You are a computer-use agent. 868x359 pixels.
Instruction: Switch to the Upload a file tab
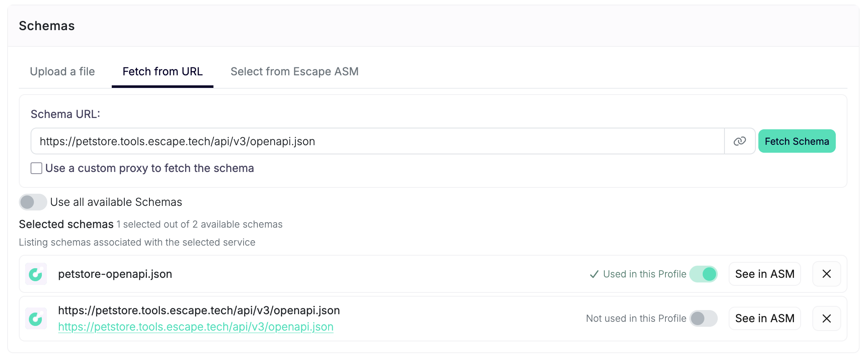[62, 72]
